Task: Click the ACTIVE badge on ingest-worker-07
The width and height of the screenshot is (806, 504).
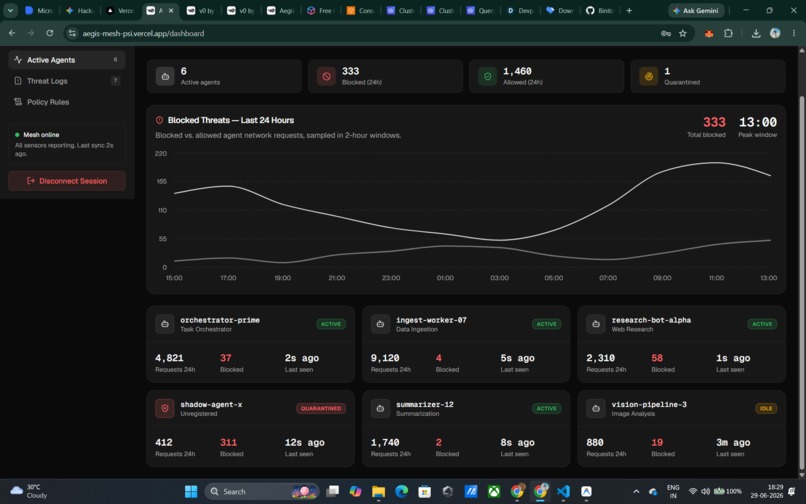Action: (x=546, y=324)
